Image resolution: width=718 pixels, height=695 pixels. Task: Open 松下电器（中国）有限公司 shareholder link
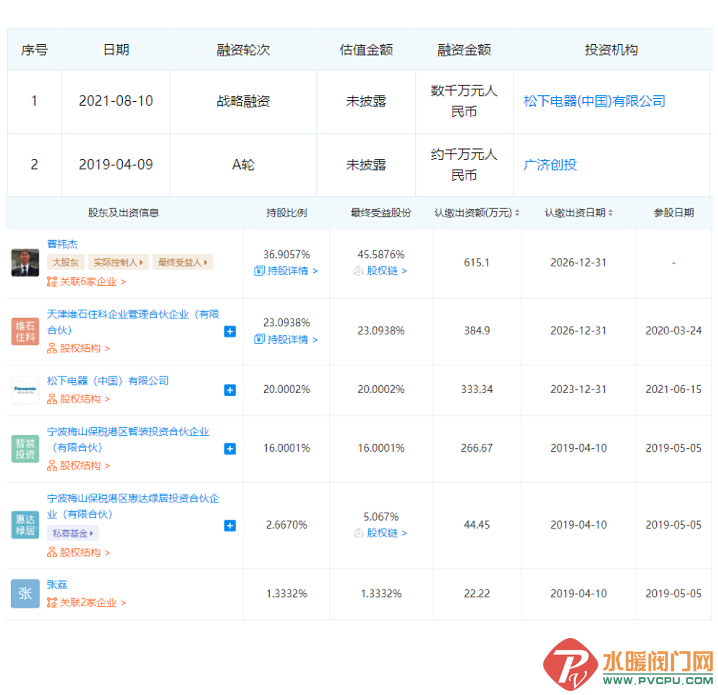pyautogui.click(x=108, y=381)
